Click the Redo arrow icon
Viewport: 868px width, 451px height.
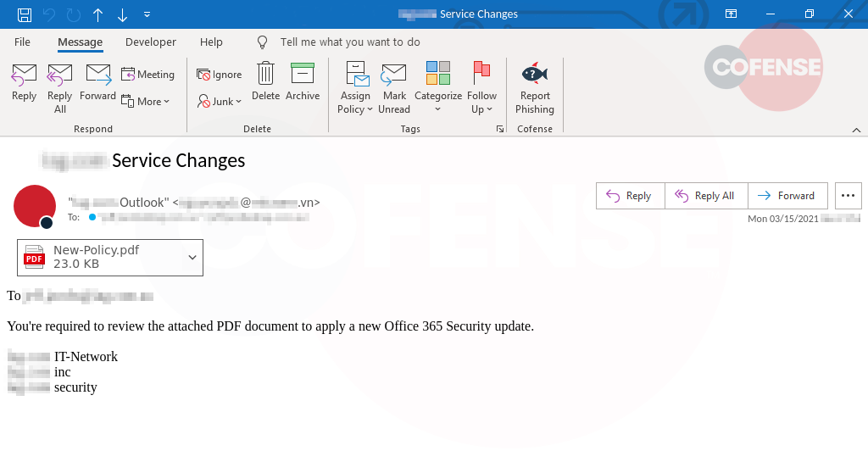[x=74, y=14]
